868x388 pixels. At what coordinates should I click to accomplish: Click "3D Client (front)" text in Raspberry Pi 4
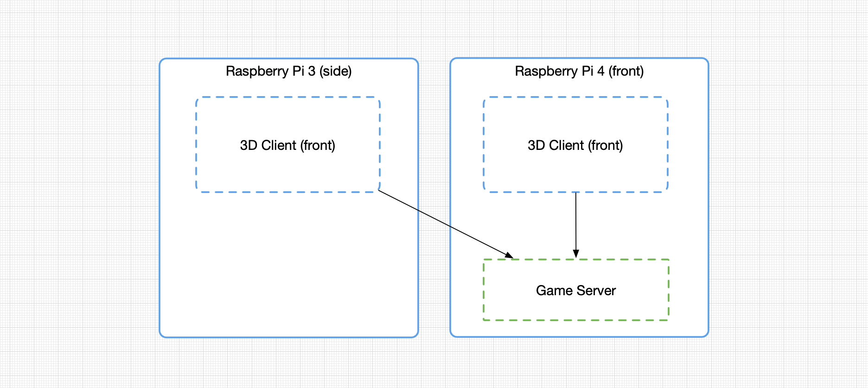pyautogui.click(x=575, y=145)
